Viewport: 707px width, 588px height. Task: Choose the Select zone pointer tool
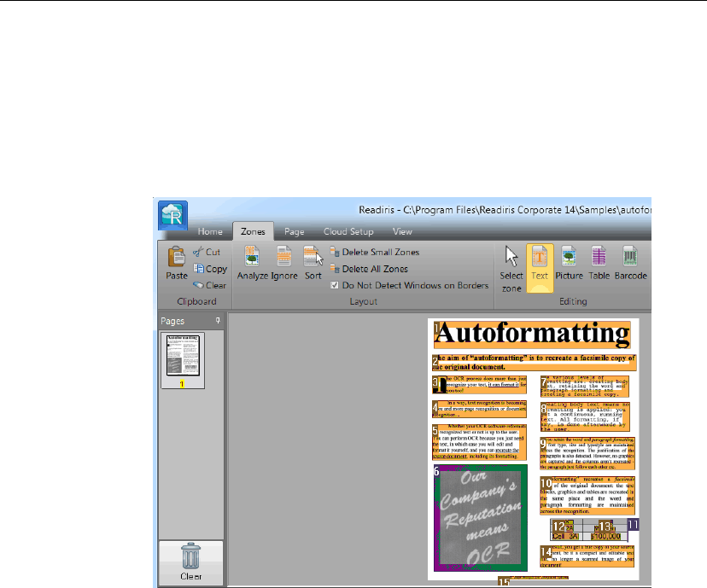tap(511, 269)
